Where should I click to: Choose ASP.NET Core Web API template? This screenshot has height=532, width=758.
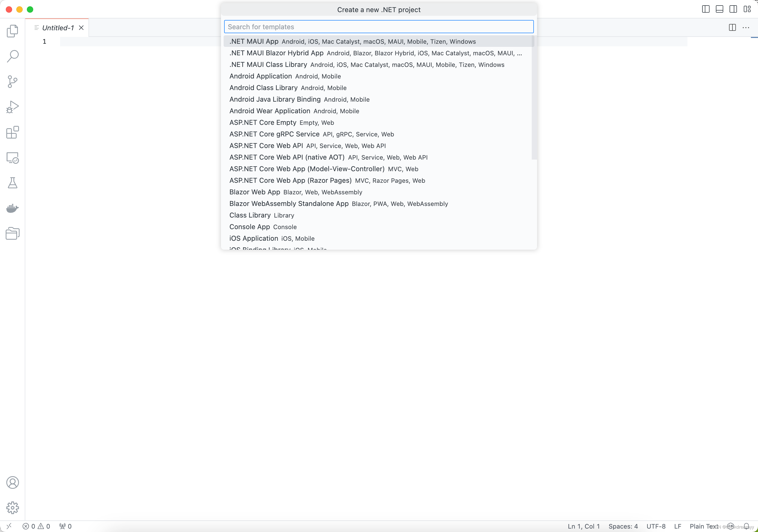click(x=266, y=146)
